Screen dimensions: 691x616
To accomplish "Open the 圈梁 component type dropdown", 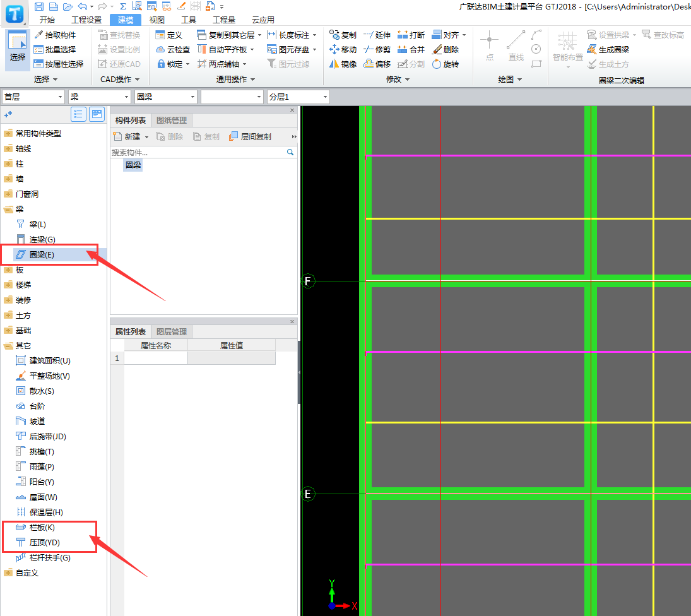I will [x=166, y=97].
